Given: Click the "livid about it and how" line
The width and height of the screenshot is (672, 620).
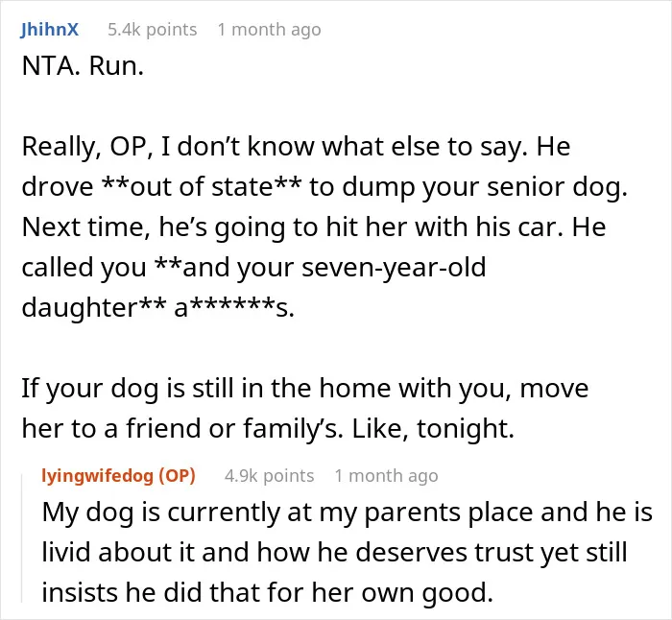Looking at the screenshot, I should click(334, 552).
